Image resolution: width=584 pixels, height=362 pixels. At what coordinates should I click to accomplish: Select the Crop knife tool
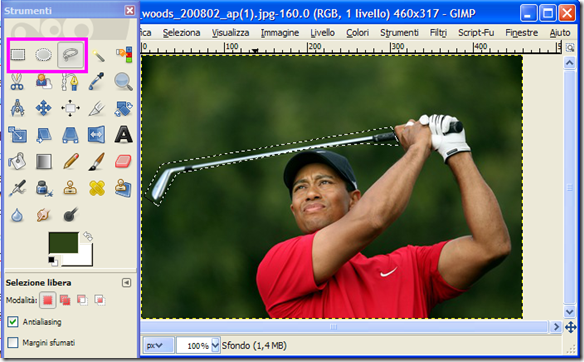[x=97, y=108]
